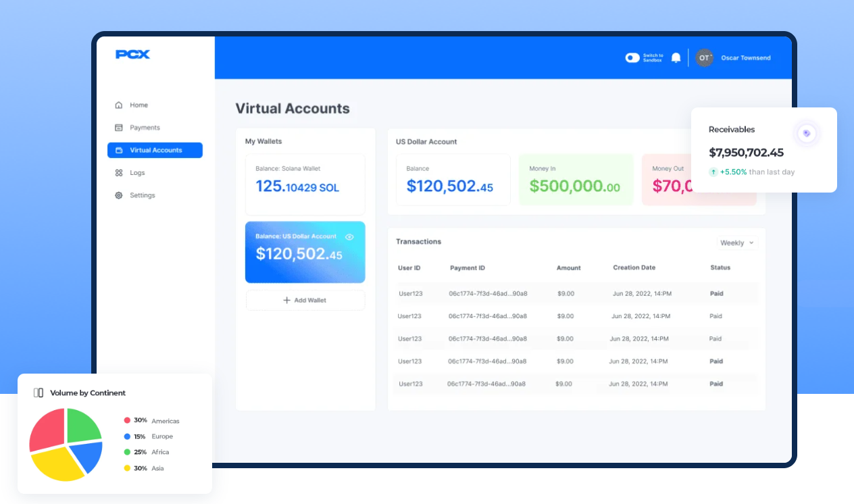Screen dimensions: 854x504
Task: Select the US Dollar Account wallet card
Action: (x=305, y=252)
